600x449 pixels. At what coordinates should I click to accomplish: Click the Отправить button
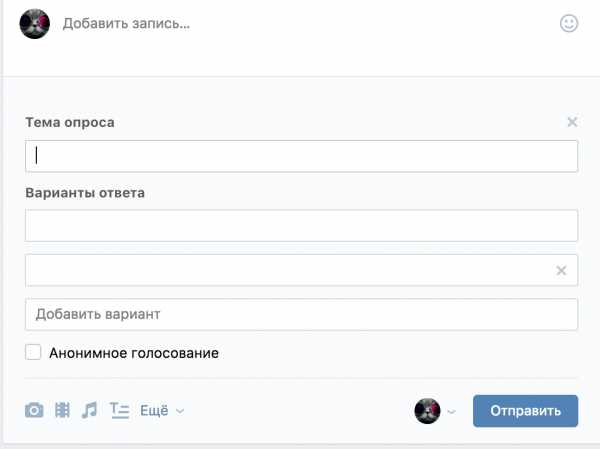[x=525, y=411]
